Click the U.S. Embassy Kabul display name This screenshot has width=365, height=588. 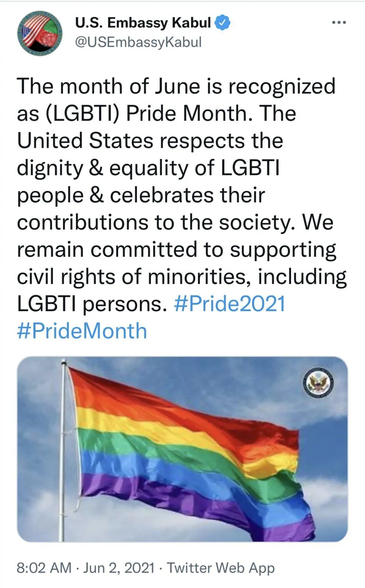(143, 23)
